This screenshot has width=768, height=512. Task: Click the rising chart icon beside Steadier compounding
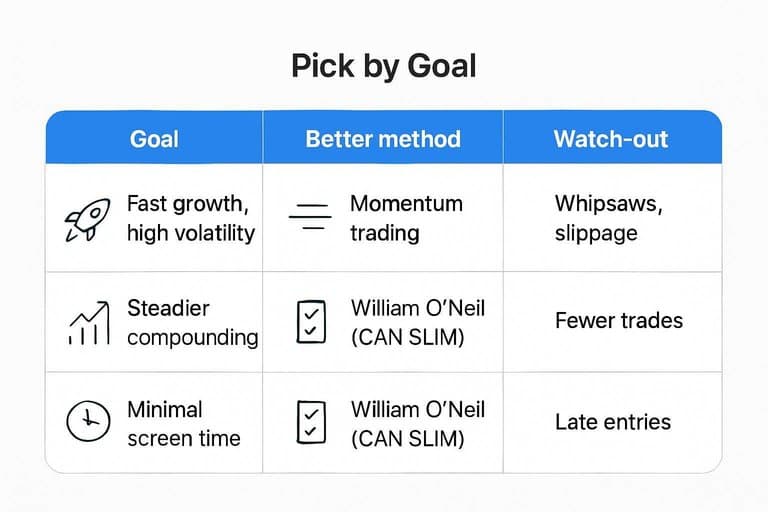tap(86, 322)
